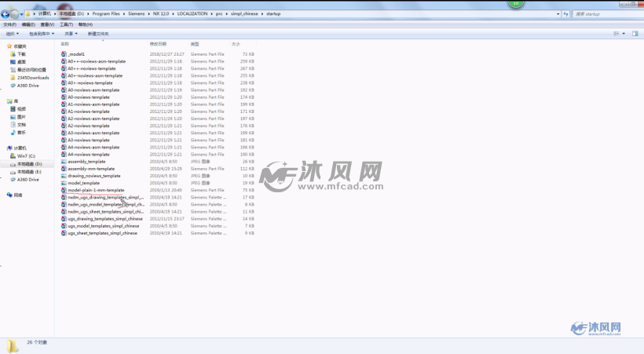Viewport: 644px width, 354px height.
Task: Click NX 12.0 in the address path
Action: pyautogui.click(x=161, y=13)
